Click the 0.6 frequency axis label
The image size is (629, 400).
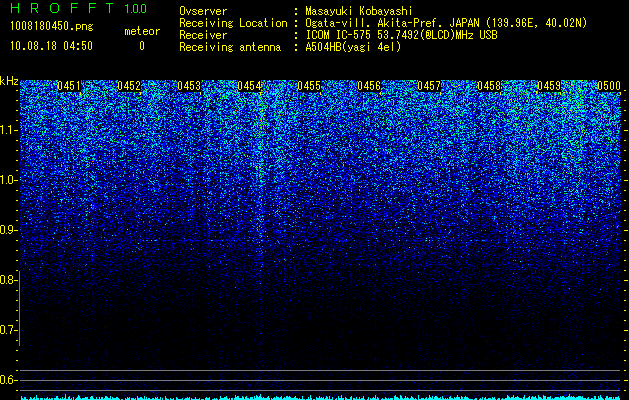[8, 380]
